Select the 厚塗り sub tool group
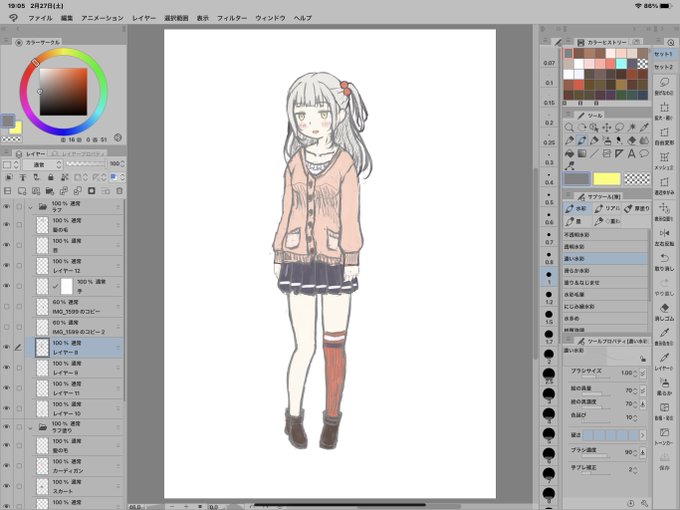 pyautogui.click(x=637, y=209)
